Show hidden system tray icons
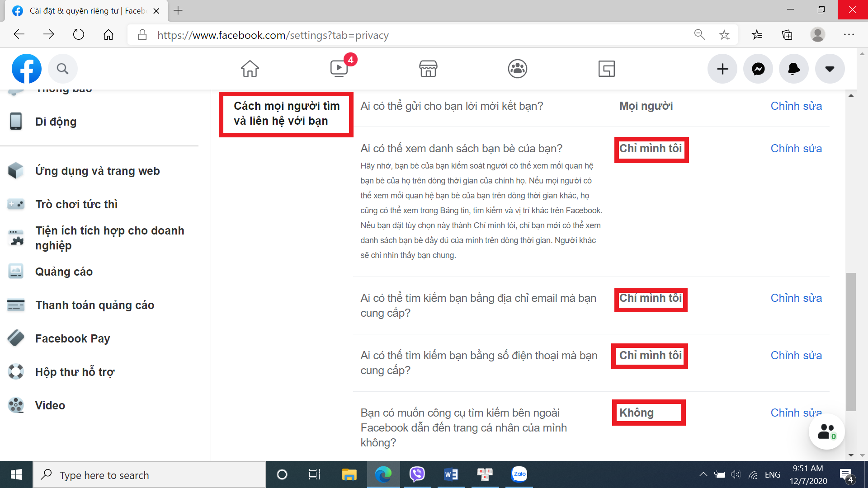 pos(703,474)
